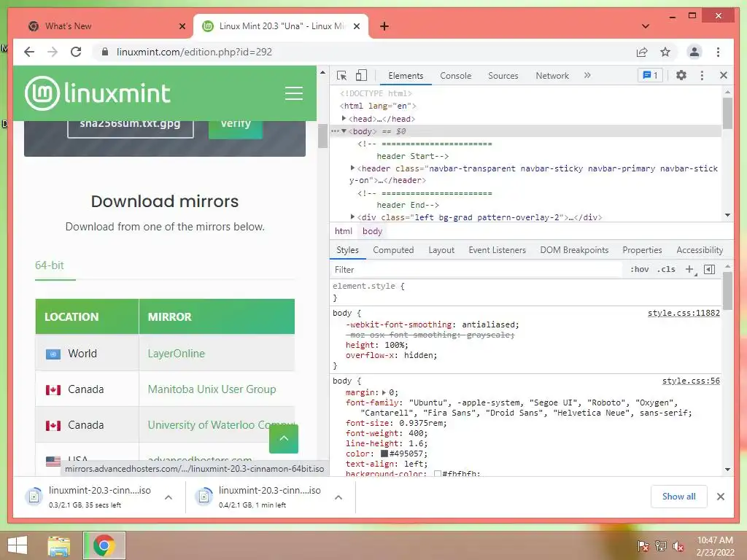Switch to the Sources tab
Image resolution: width=747 pixels, height=560 pixels.
[503, 76]
